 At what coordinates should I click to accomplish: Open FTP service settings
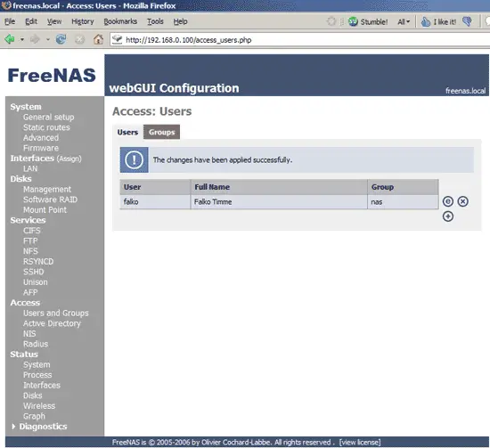pos(30,240)
